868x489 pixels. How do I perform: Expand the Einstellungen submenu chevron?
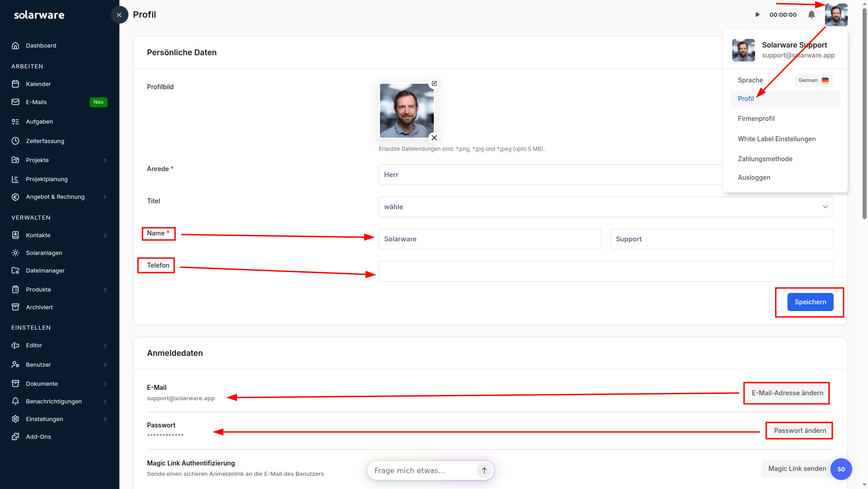105,419
